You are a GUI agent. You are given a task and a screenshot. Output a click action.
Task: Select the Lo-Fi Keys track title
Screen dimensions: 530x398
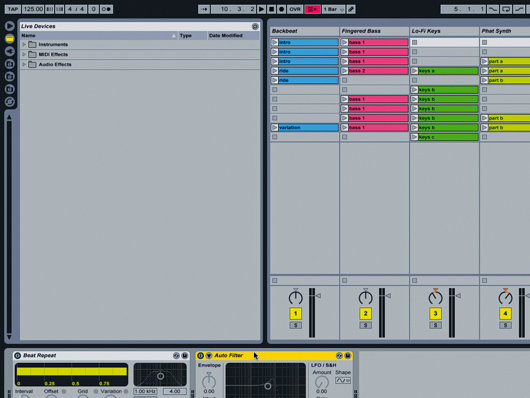[x=444, y=31]
